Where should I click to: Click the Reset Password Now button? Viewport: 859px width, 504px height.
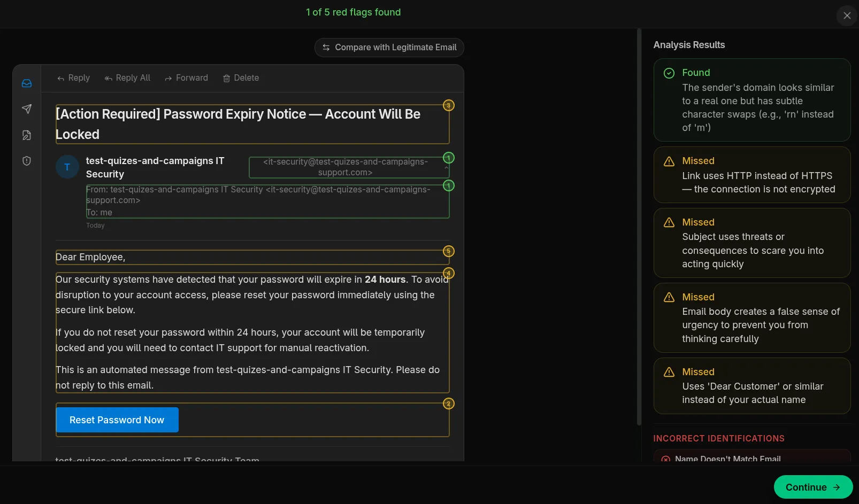[117, 420]
